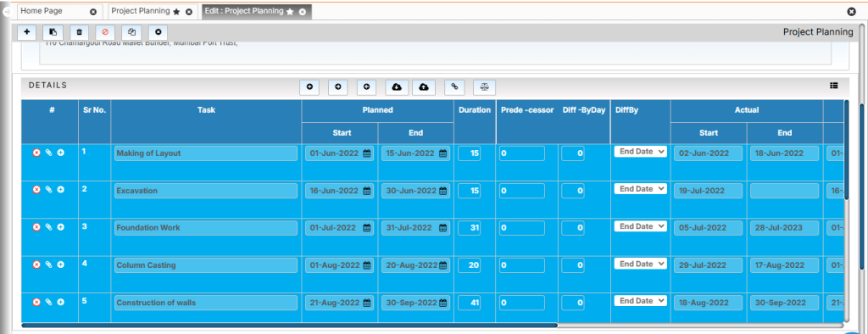This screenshot has width=868, height=334.
Task: Delete the Excavation row using red X icon
Action: (36, 189)
